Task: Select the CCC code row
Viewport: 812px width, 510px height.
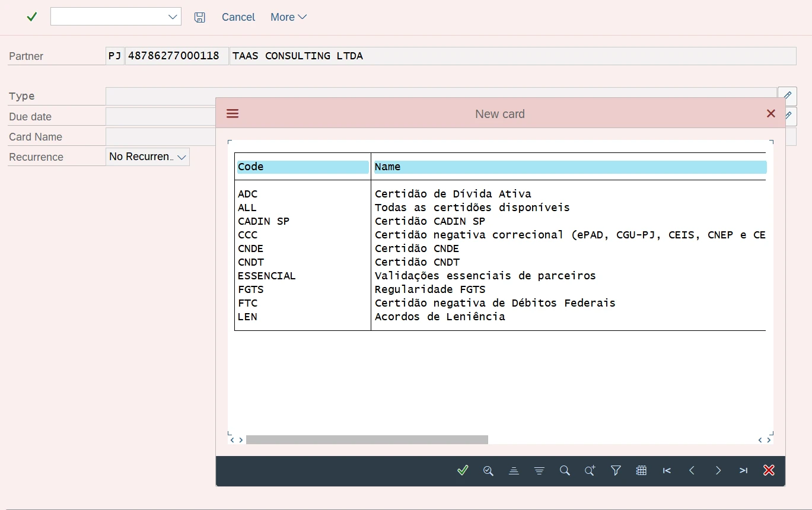Action: [248, 235]
